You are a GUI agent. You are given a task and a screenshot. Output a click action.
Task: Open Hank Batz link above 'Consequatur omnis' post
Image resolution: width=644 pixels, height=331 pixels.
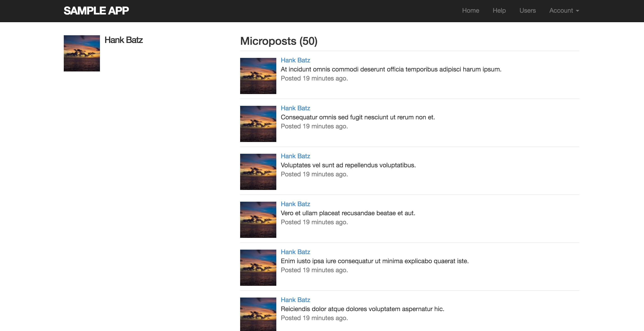tap(295, 108)
